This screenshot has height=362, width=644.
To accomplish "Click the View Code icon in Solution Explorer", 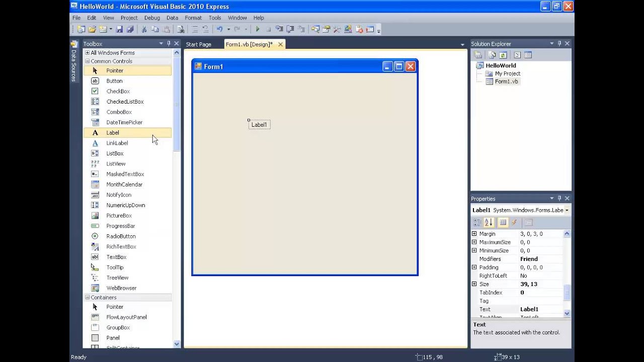I will (x=517, y=55).
